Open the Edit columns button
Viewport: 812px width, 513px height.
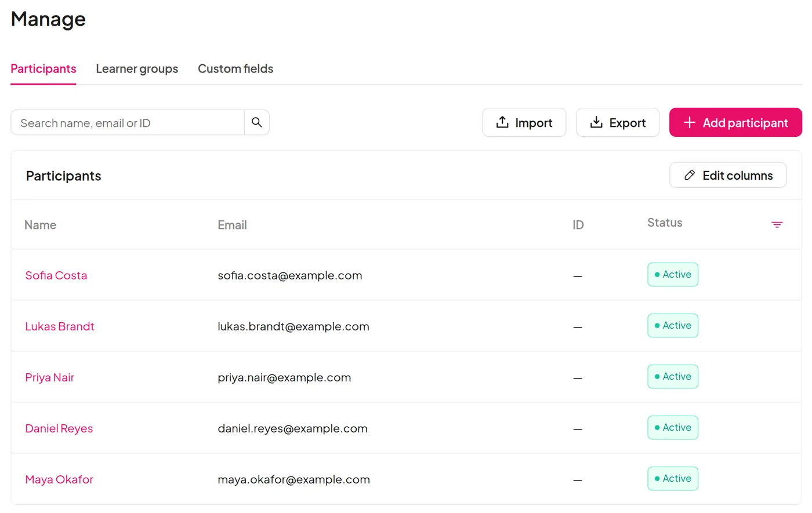point(728,175)
